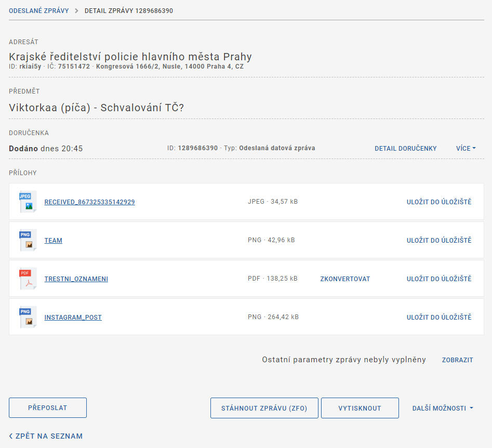The height and width of the screenshot is (448, 492).
Task: Save the TEAM file using ULOŽIT DO ÚLOŽIŠTĚ
Action: pyautogui.click(x=439, y=241)
